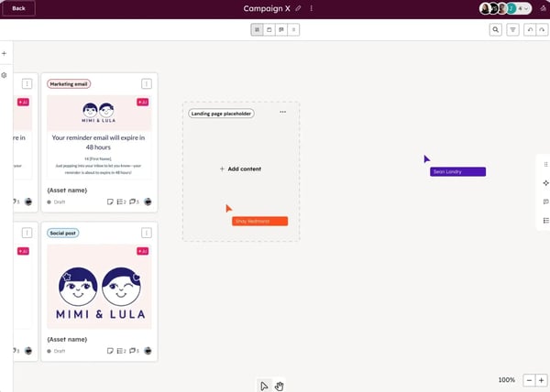Click the 100% zoom level value

click(x=507, y=380)
